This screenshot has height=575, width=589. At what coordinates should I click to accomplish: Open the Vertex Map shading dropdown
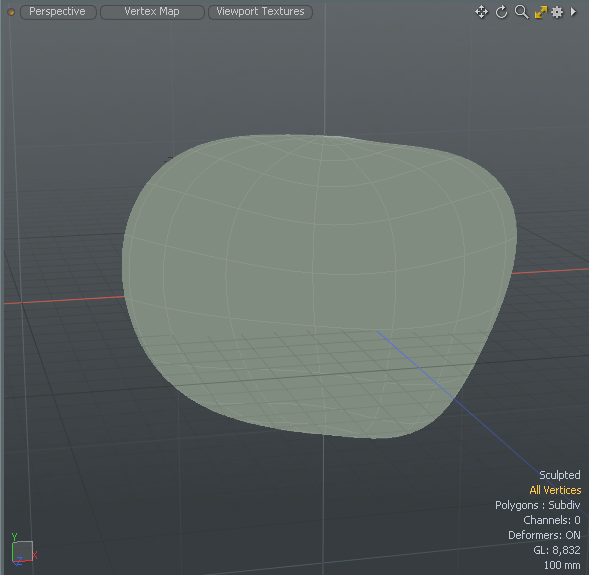pyautogui.click(x=152, y=12)
